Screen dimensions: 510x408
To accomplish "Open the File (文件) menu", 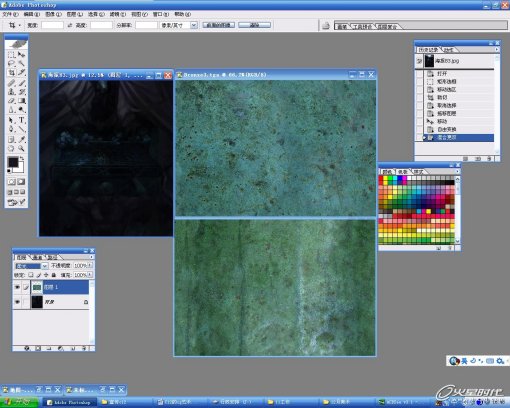I will tap(10, 14).
